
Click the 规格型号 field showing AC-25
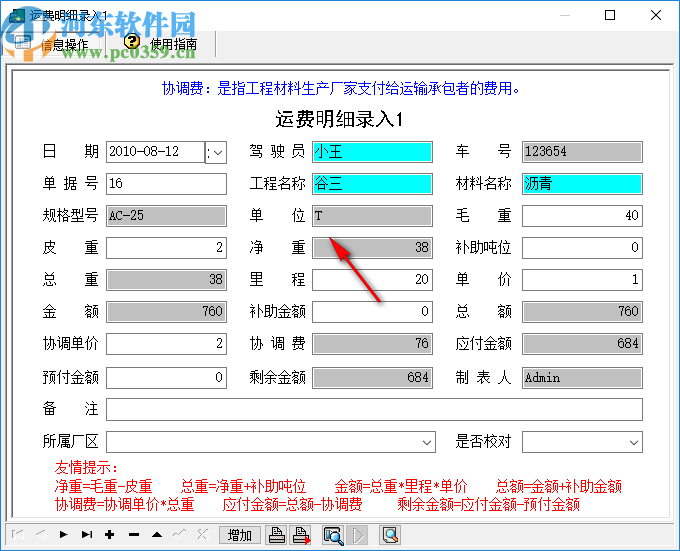point(166,215)
